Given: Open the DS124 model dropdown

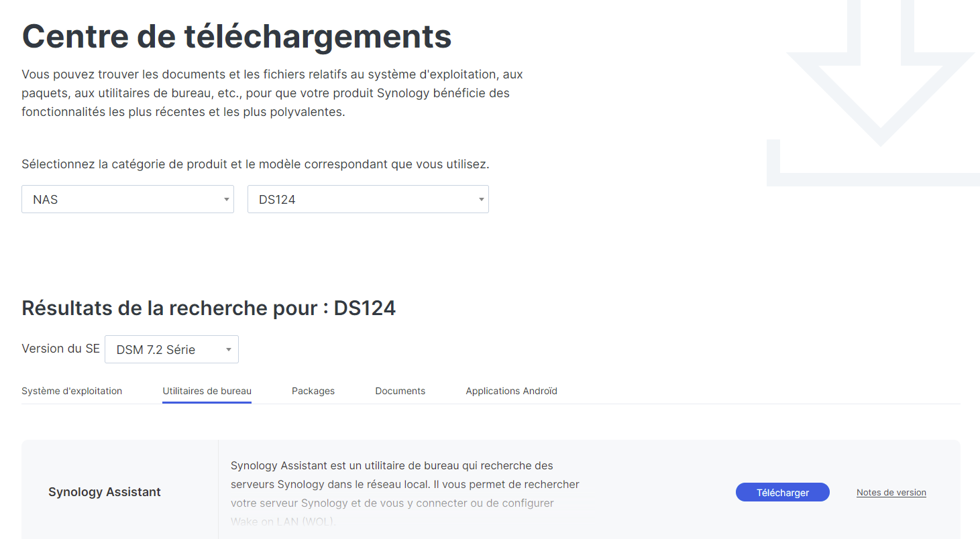Looking at the screenshot, I should 368,199.
